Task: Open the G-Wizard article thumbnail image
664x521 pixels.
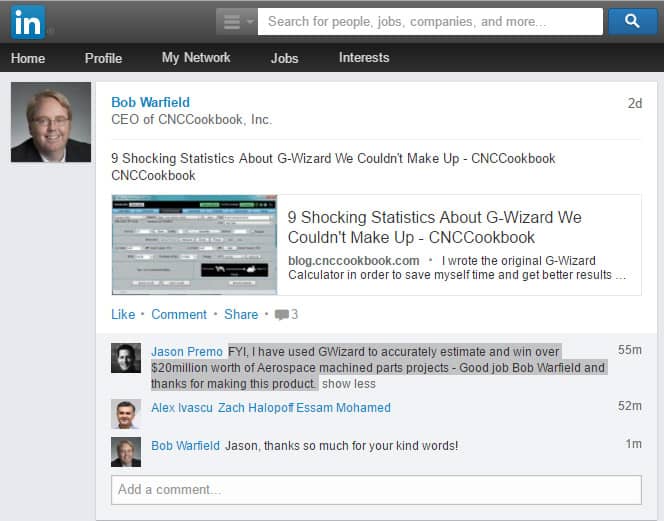Action: point(194,245)
